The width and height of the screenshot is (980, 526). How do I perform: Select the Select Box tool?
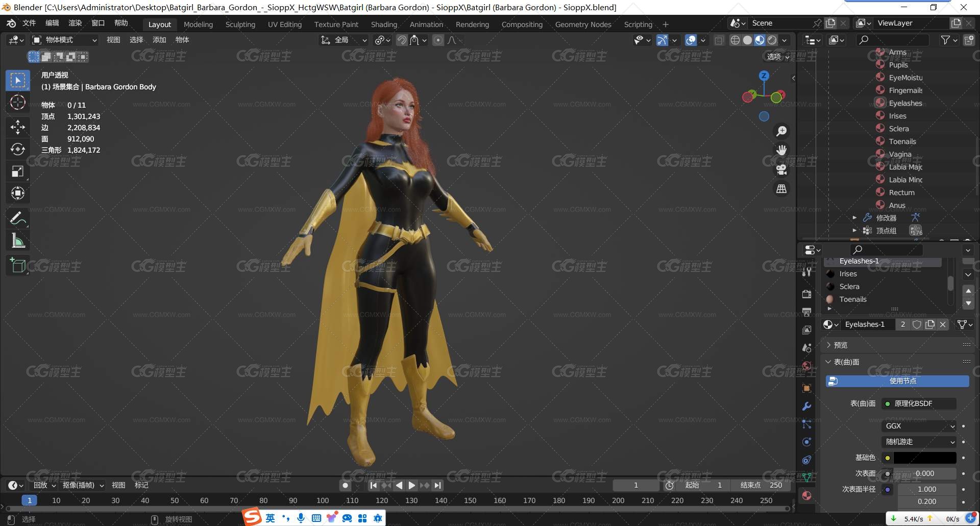coord(18,80)
